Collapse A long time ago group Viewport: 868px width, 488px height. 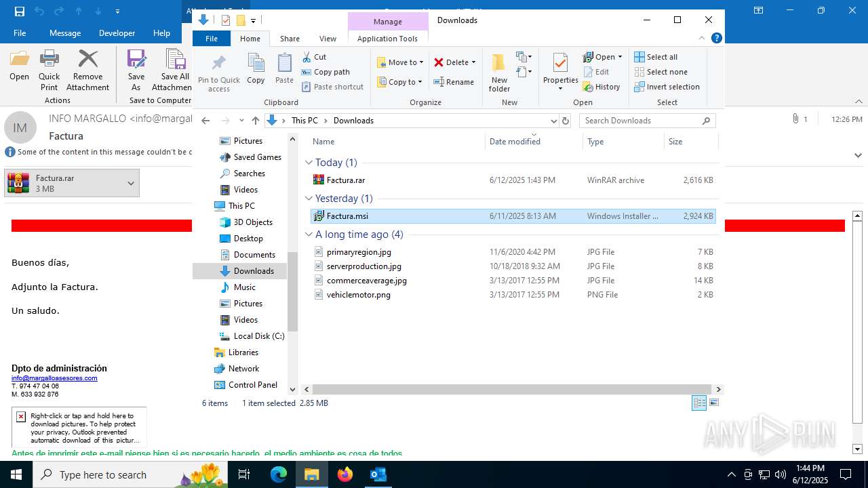pyautogui.click(x=309, y=235)
